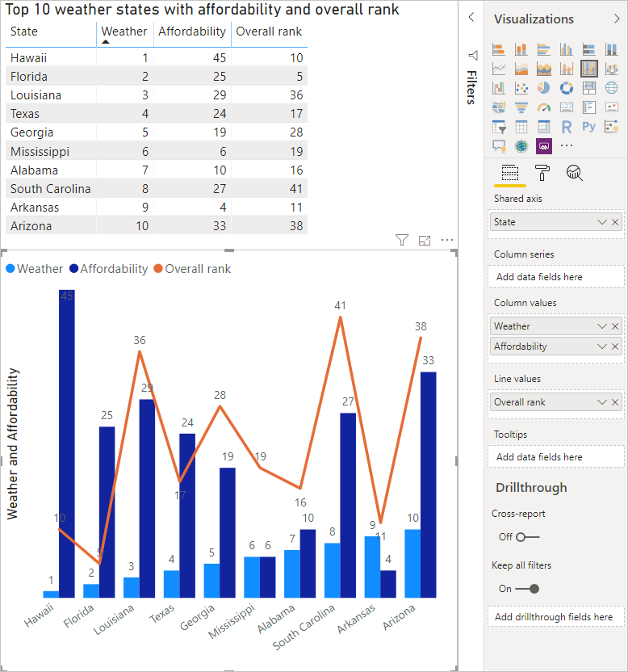Viewport: 628px width, 672px height.
Task: Remove Weather from Column values
Action: pyautogui.click(x=615, y=326)
